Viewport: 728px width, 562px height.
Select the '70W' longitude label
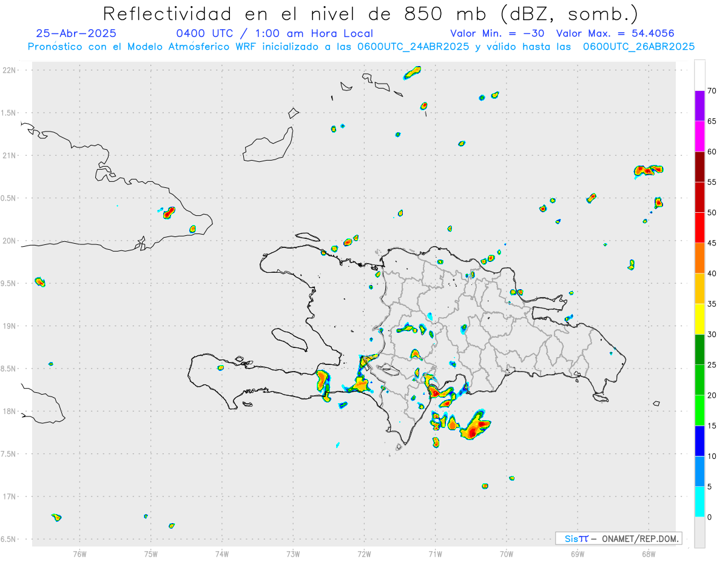pos(507,554)
